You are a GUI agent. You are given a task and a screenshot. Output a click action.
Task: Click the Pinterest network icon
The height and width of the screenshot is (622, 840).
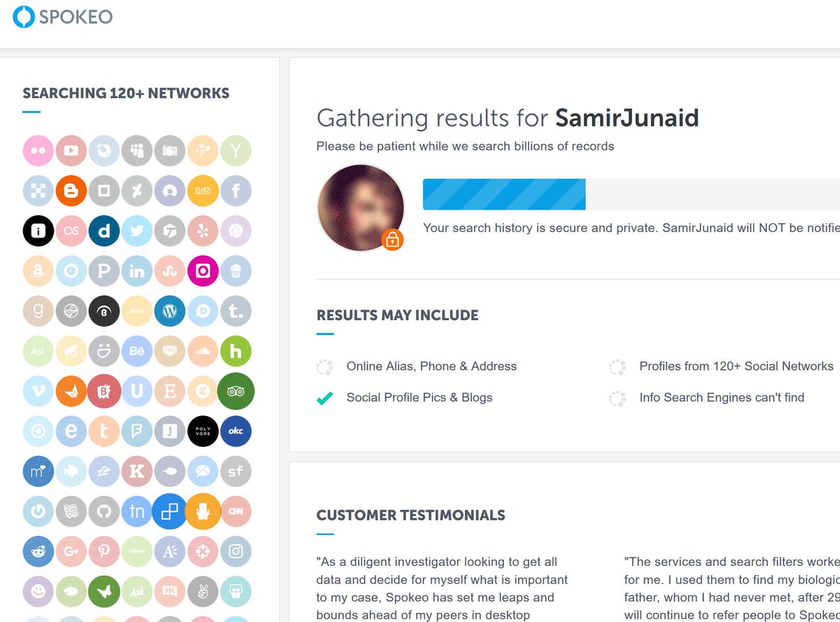(x=104, y=552)
